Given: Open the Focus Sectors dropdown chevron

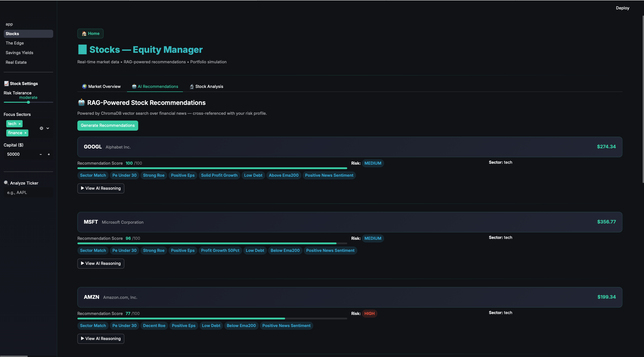Looking at the screenshot, I should pos(48,128).
